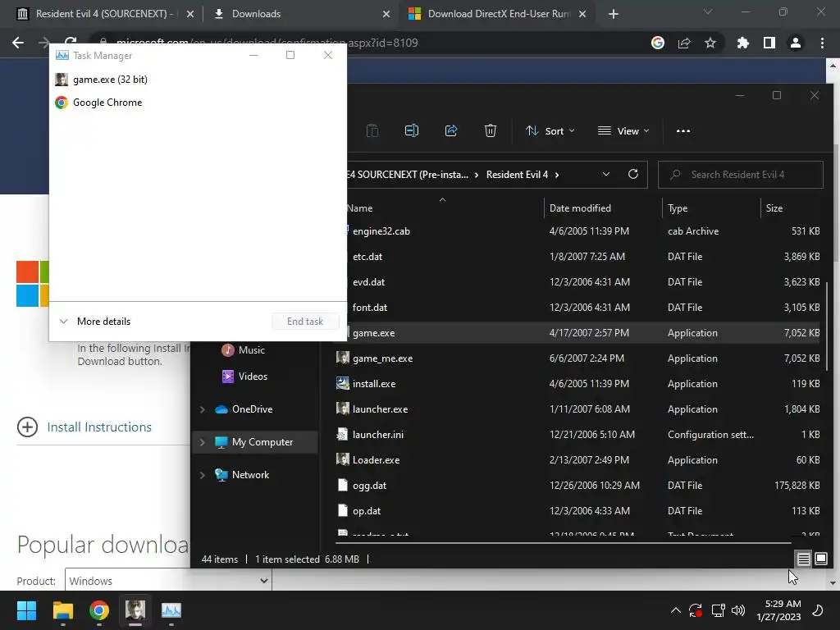Expand My Computer tree node
The image size is (840, 630).
tap(203, 442)
